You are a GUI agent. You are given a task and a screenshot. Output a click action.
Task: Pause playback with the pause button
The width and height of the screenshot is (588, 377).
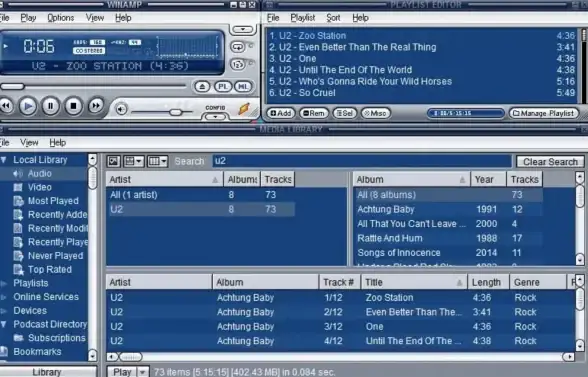point(51,106)
